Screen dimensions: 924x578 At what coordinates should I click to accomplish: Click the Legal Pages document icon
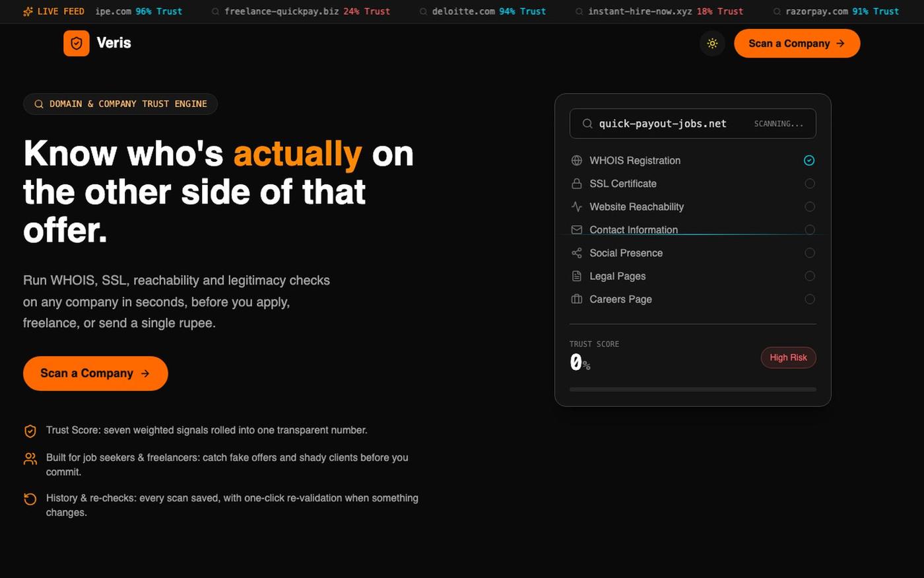pos(576,276)
